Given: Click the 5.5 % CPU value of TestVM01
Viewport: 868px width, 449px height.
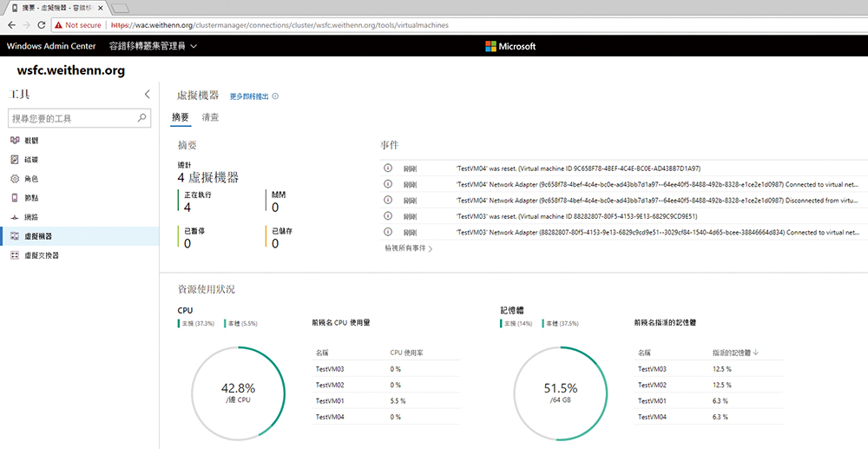Looking at the screenshot, I should tap(398, 401).
